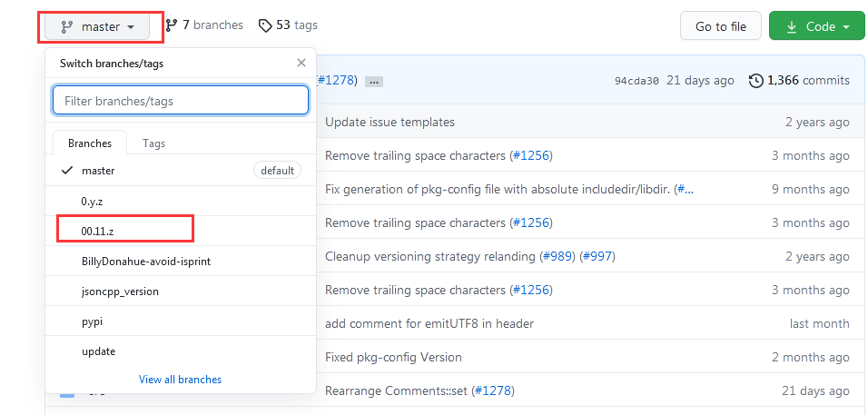Click the commit history clock icon

point(755,81)
